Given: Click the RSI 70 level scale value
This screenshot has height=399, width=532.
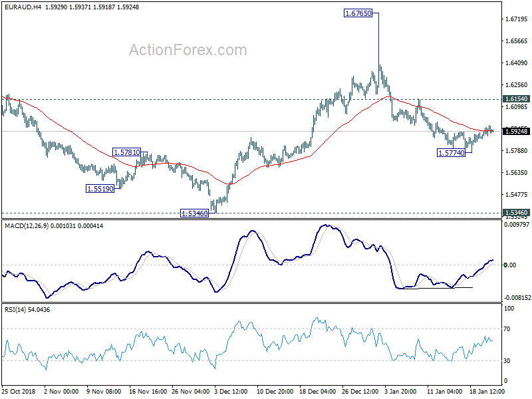Looking at the screenshot, I should pyautogui.click(x=507, y=329).
